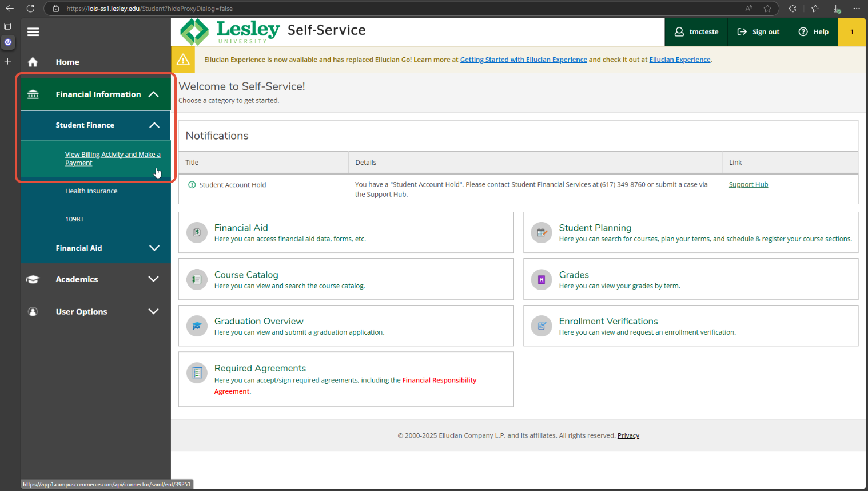Click the Student Planning card icon

[541, 232]
